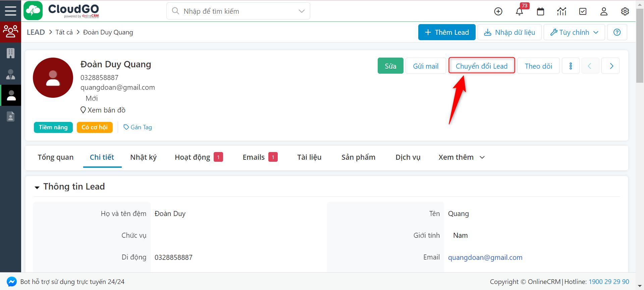Open the hamburger main menu
Screen dimensions: 644x290
[x=10, y=11]
